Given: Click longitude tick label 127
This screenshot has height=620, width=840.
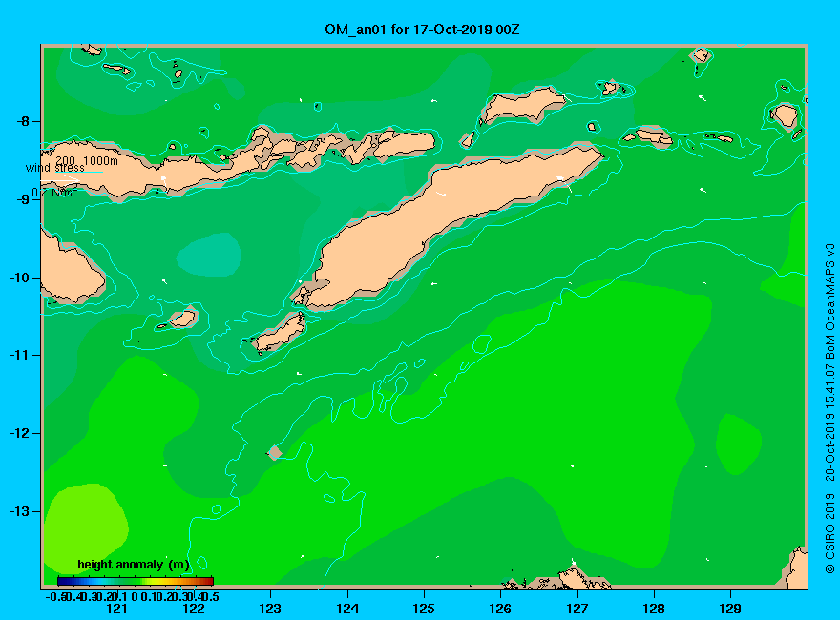Looking at the screenshot, I should [x=577, y=609].
